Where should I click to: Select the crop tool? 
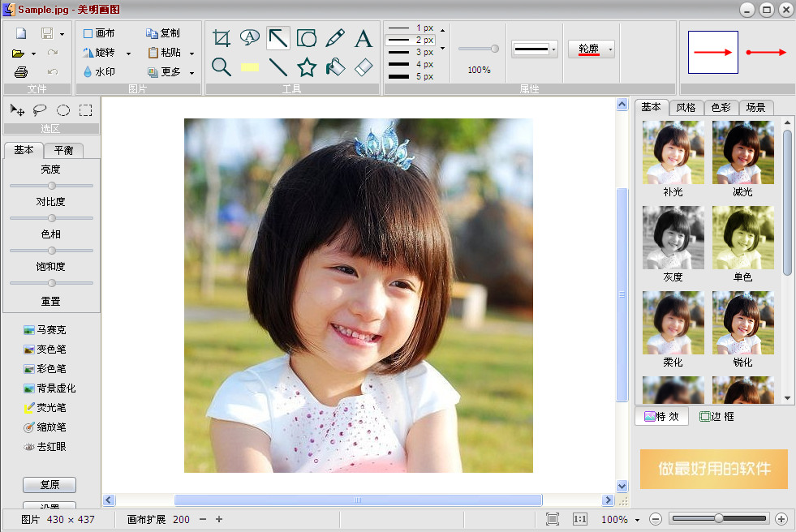[x=221, y=38]
